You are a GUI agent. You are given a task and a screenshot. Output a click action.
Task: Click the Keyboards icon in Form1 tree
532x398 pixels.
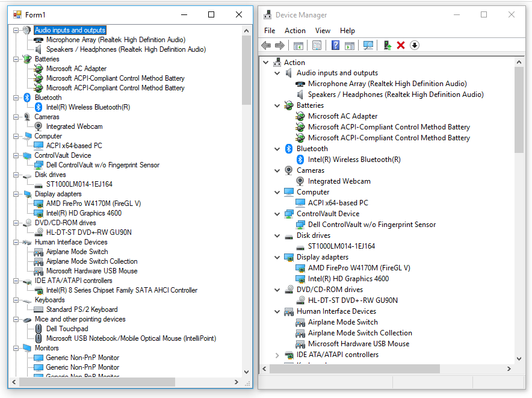pyautogui.click(x=27, y=300)
